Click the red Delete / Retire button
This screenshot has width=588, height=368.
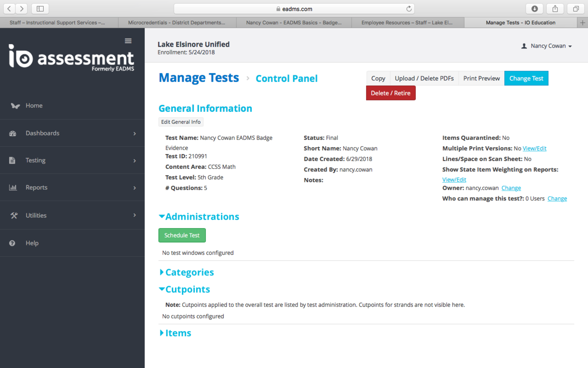(390, 93)
